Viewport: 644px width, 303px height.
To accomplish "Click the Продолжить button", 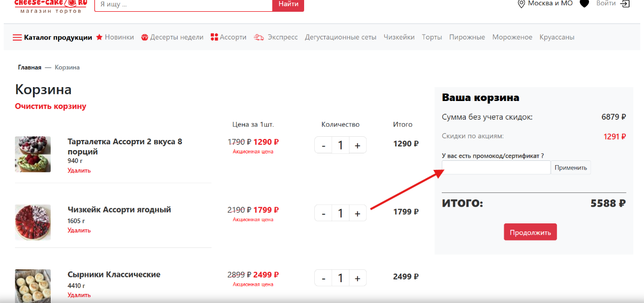I will pyautogui.click(x=530, y=232).
